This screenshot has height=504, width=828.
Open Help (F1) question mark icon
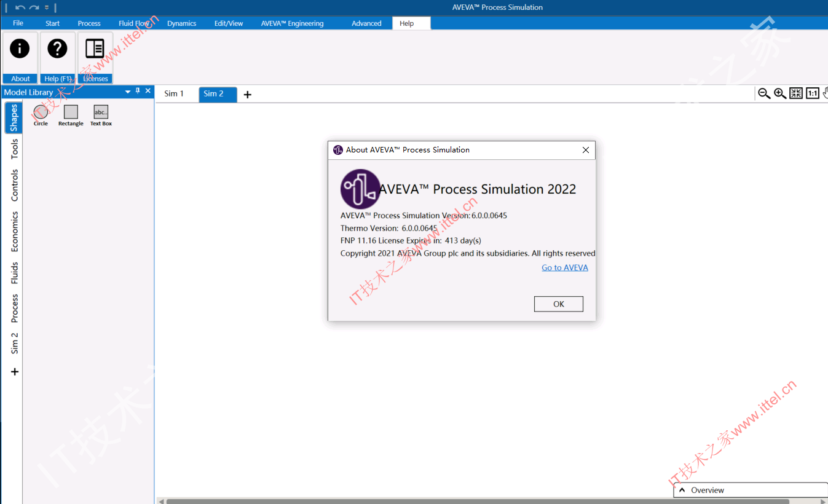[58, 49]
